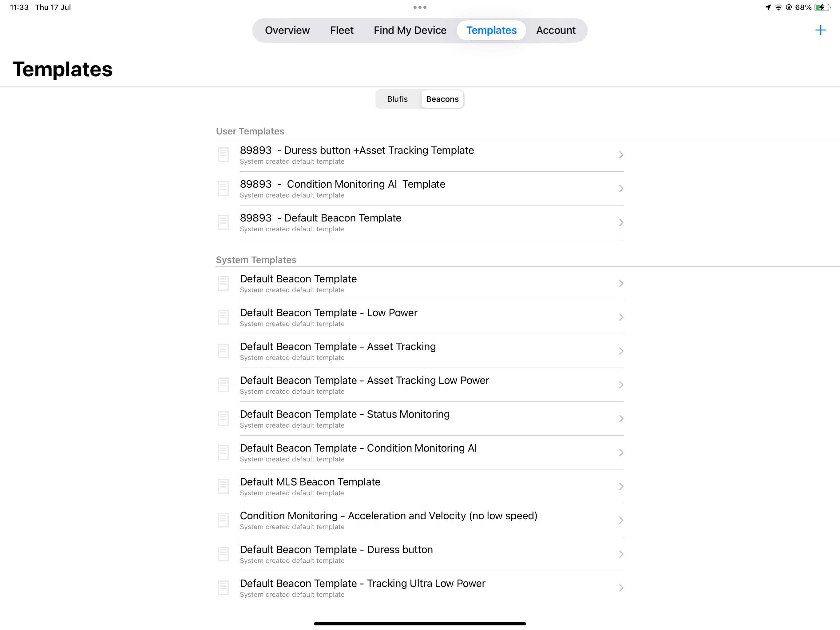
Task: Open chevron for Acceleration and Velocity template
Action: pyautogui.click(x=621, y=520)
